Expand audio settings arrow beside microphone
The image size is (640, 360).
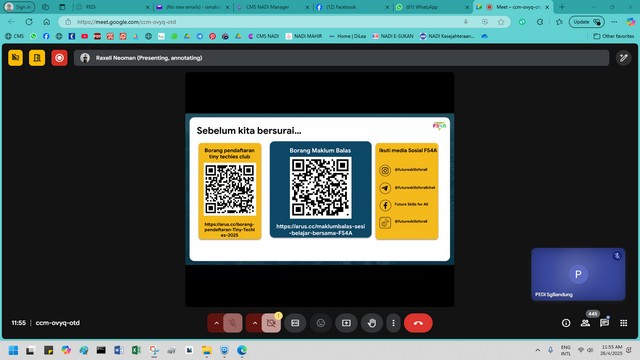(x=216, y=323)
